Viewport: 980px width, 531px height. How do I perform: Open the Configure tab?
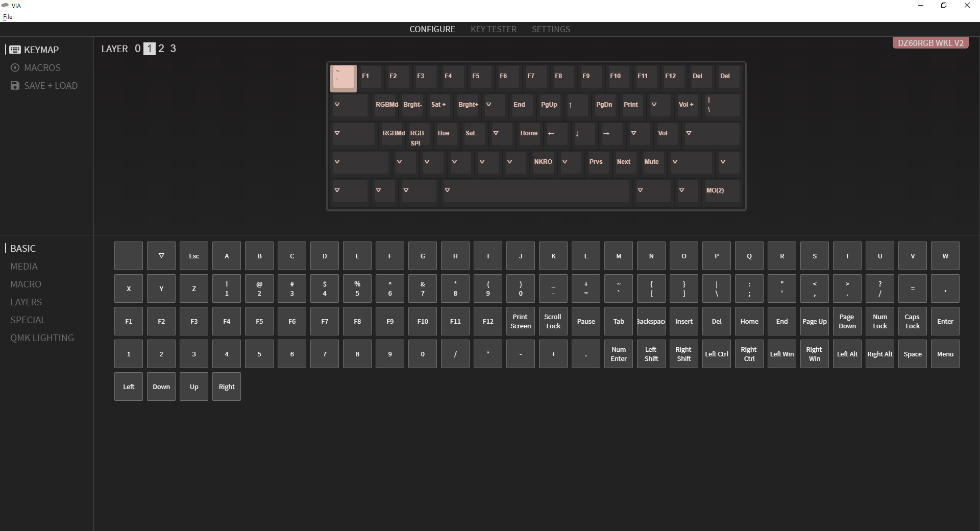[x=432, y=29]
